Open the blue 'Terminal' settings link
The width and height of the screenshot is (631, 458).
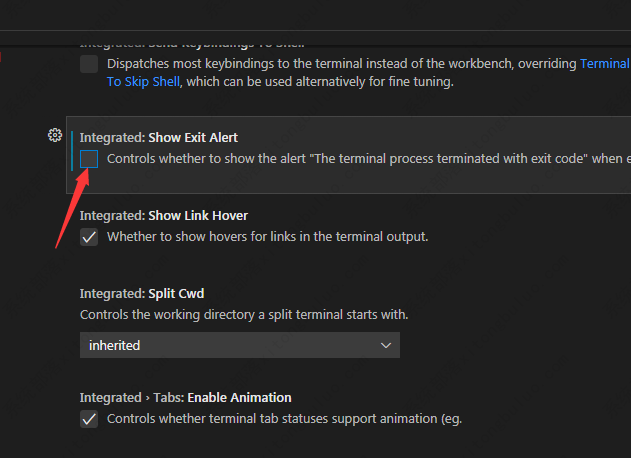click(605, 63)
